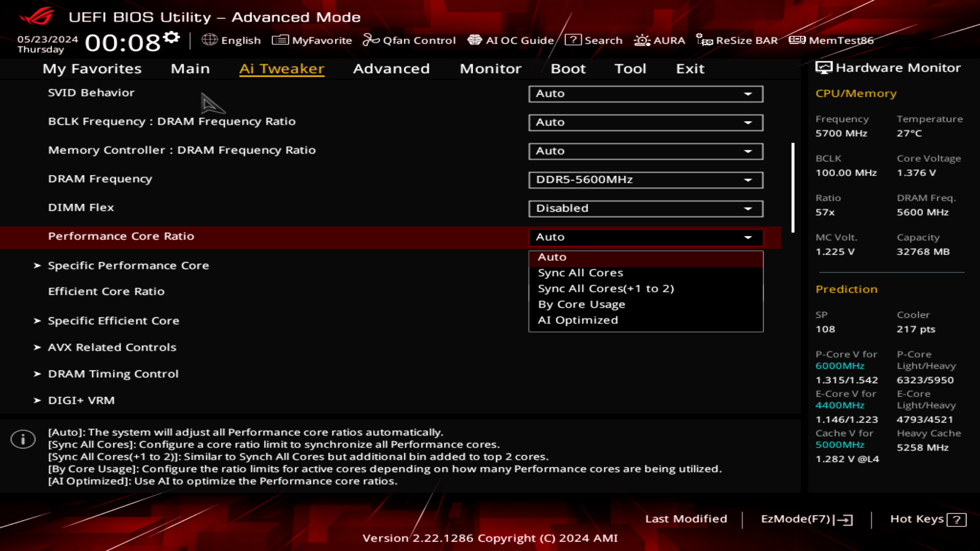Screen dimensions: 980x551
Task: Switch to the Monitor tab
Action: [491, 68]
